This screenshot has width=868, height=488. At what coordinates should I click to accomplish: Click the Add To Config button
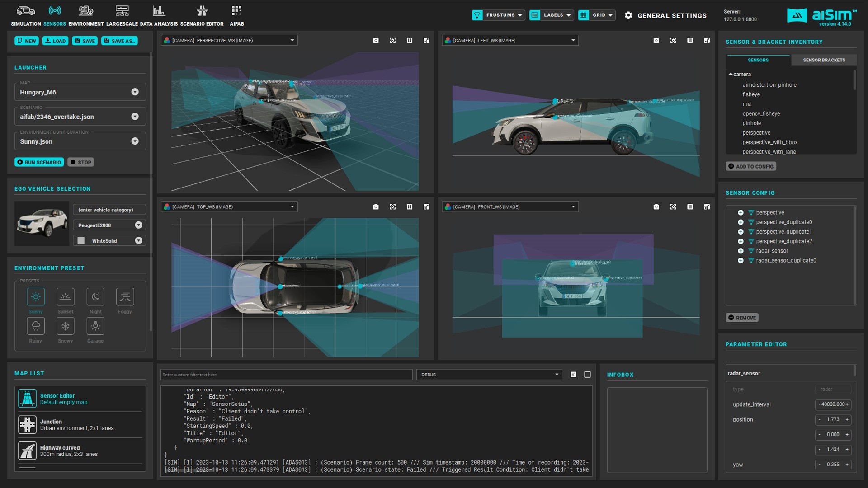tap(751, 166)
